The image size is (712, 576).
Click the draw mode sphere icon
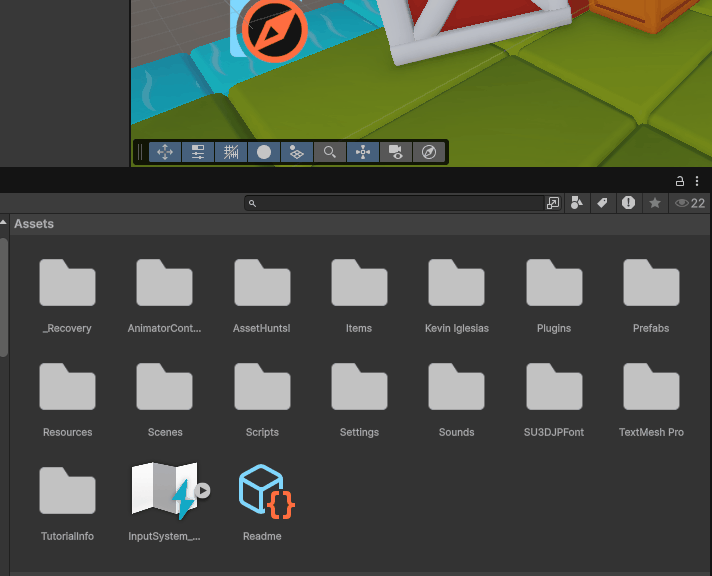264,152
